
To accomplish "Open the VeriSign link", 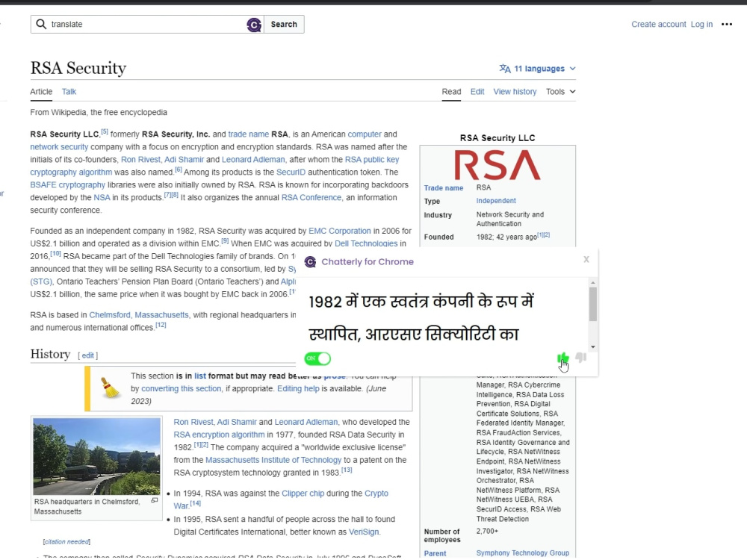I will pos(364,532).
